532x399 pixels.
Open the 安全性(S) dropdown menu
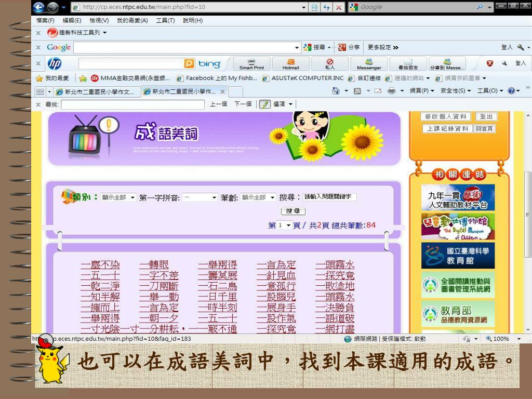coord(456,90)
